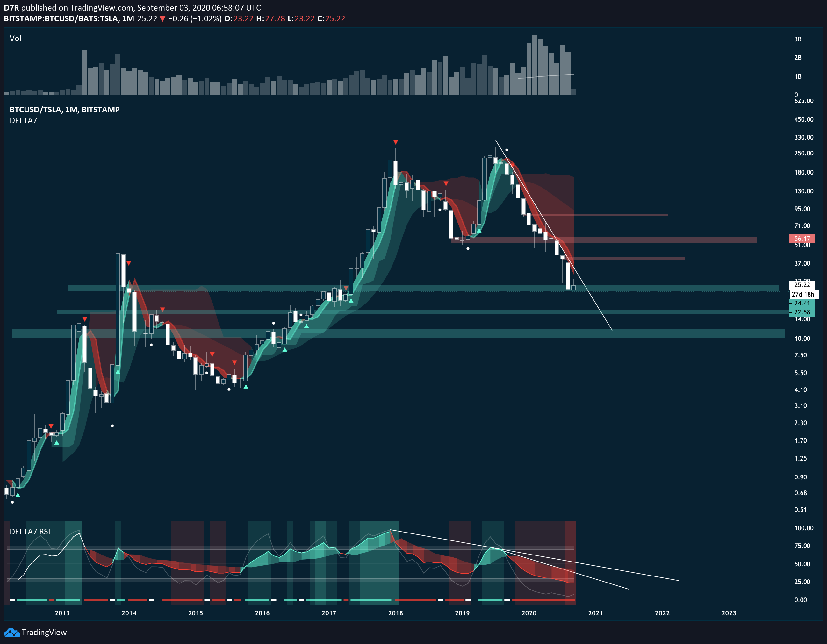827x644 pixels.
Task: Click the 2018 label on time axis
Action: coord(395,613)
